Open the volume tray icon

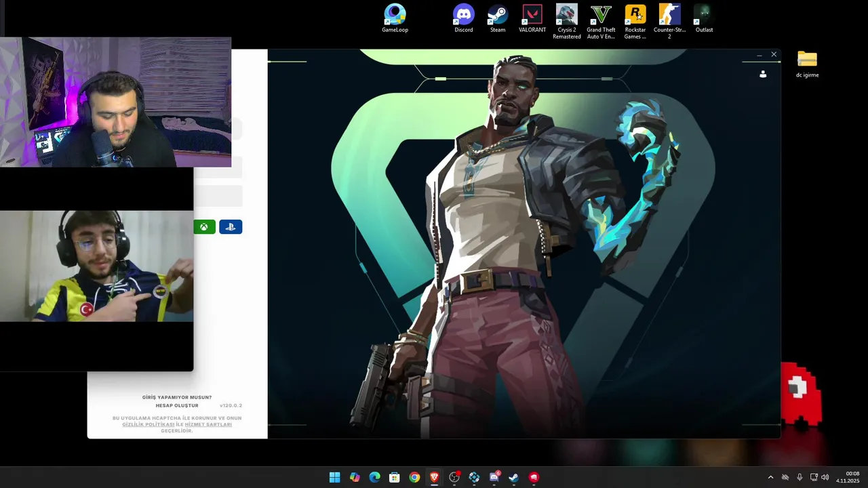[x=825, y=477]
